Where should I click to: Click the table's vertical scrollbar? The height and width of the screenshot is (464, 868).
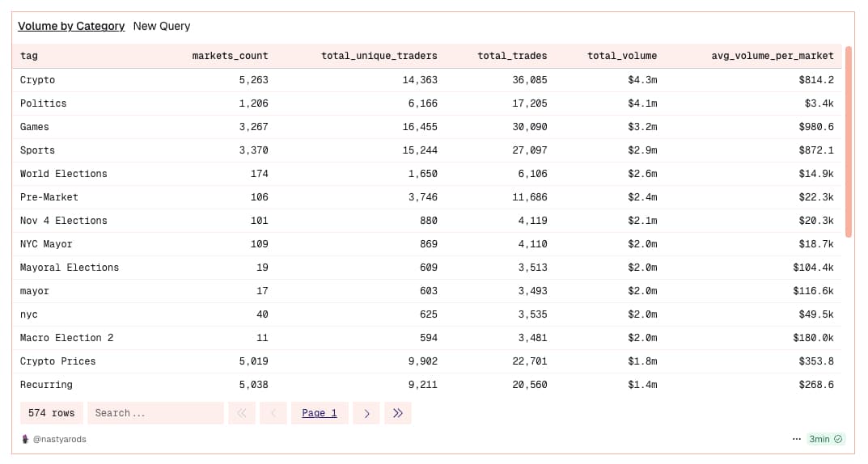pos(848,141)
